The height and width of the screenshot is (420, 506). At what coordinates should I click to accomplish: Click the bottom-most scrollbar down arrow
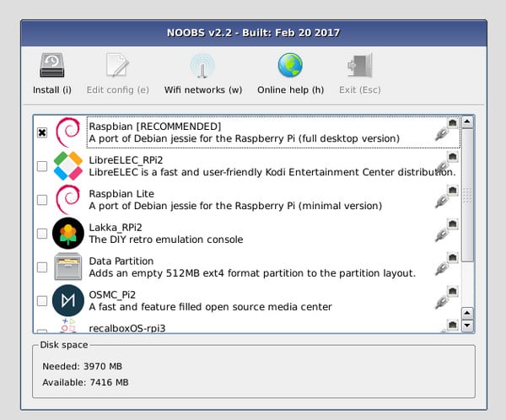pos(467,326)
